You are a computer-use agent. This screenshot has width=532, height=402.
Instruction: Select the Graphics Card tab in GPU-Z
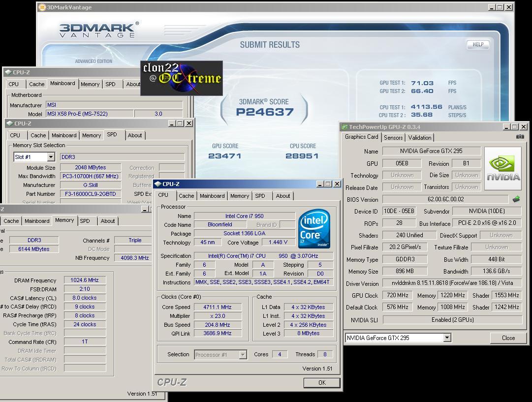[x=361, y=137]
